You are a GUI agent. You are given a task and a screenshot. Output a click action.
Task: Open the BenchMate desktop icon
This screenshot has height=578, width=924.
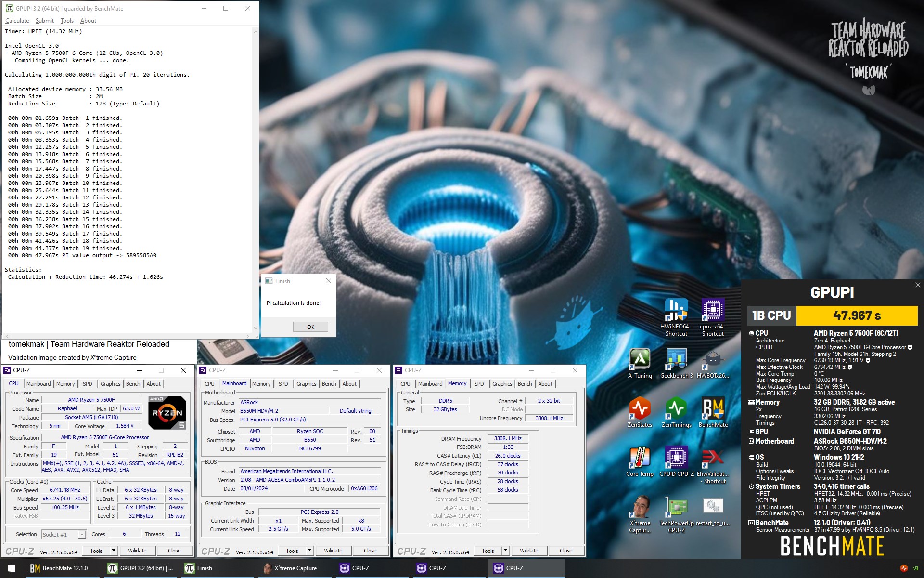(x=713, y=413)
